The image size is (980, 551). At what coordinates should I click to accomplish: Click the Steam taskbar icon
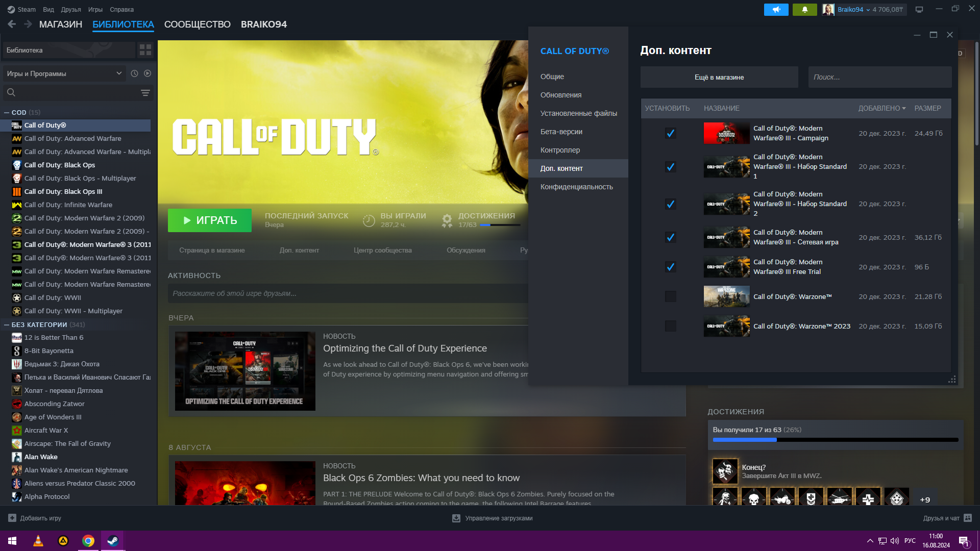click(x=113, y=541)
